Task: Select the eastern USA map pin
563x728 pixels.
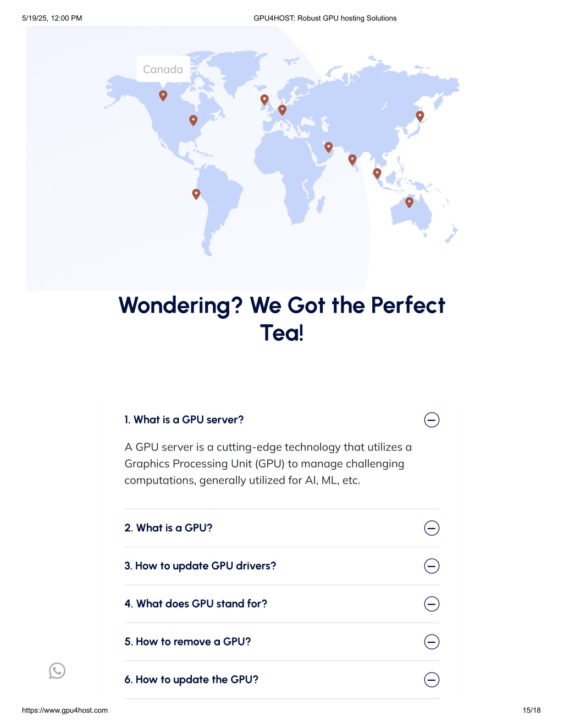Action: click(193, 120)
